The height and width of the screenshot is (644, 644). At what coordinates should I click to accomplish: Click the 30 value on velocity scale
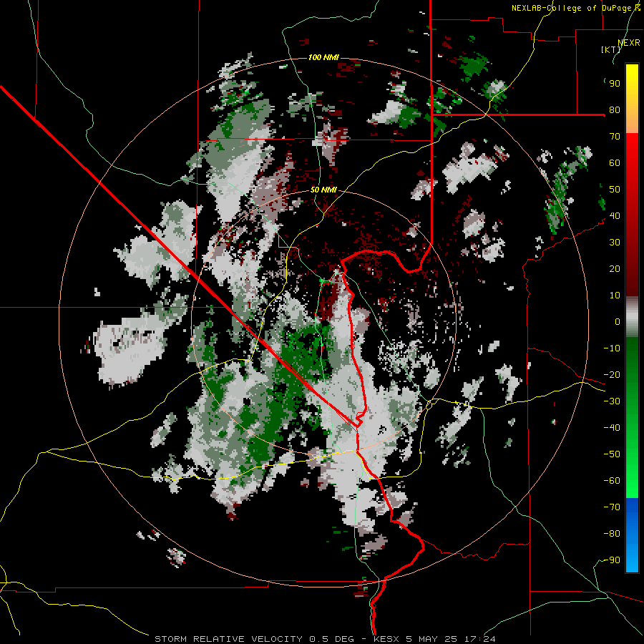point(615,243)
